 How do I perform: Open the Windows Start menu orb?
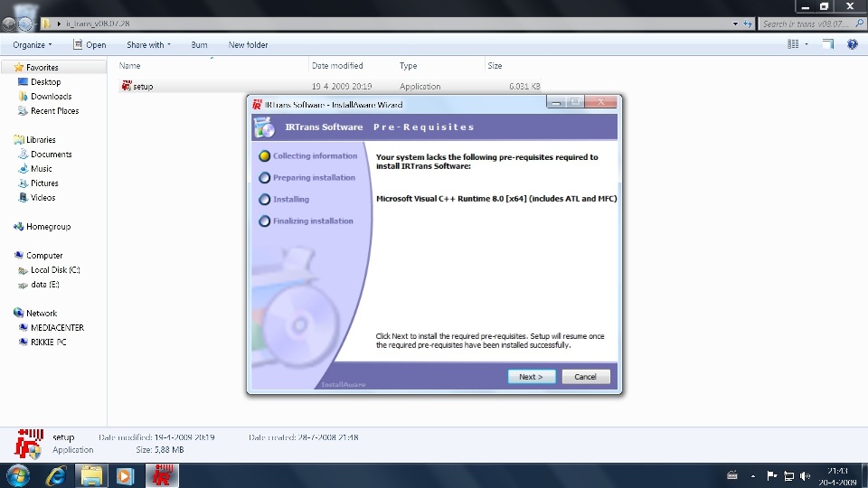[x=17, y=474]
